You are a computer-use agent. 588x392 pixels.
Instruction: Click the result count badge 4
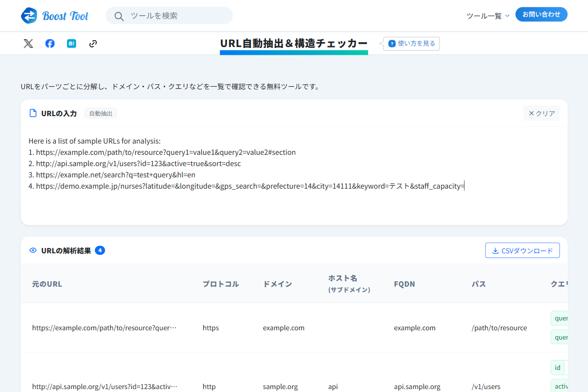click(x=100, y=250)
